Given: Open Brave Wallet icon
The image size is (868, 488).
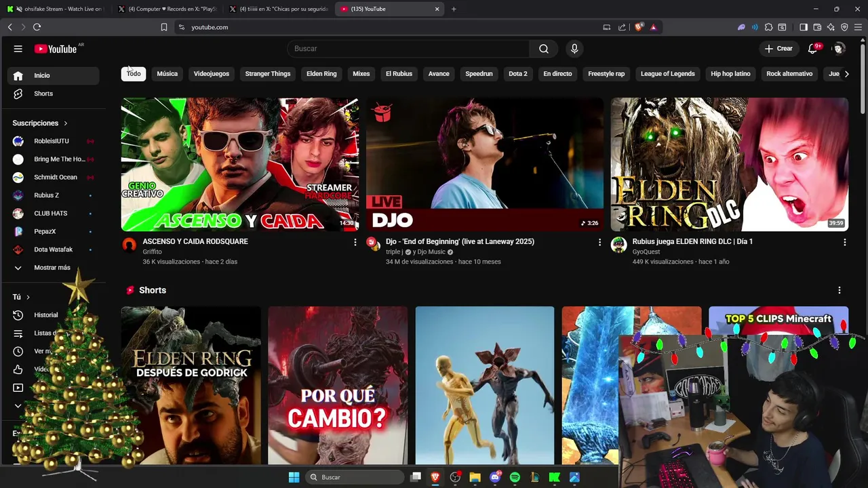Looking at the screenshot, I should (x=817, y=27).
